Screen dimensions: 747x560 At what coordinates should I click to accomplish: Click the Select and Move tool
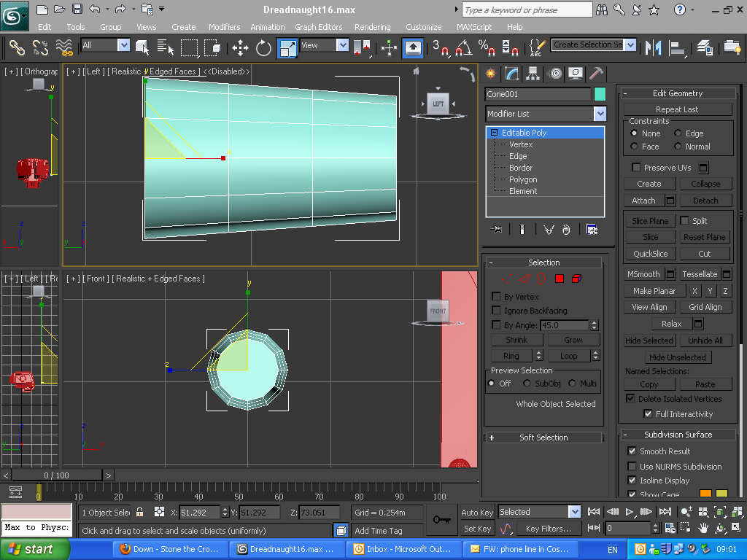point(240,48)
